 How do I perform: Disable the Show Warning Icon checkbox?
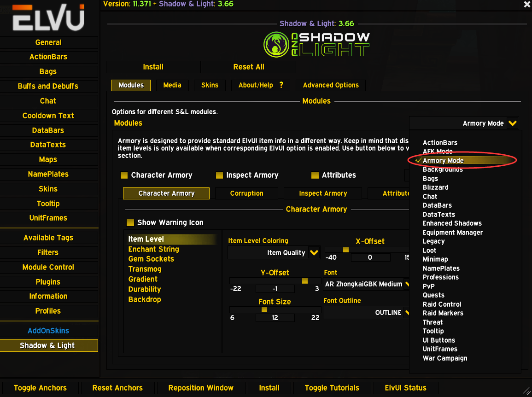131,222
